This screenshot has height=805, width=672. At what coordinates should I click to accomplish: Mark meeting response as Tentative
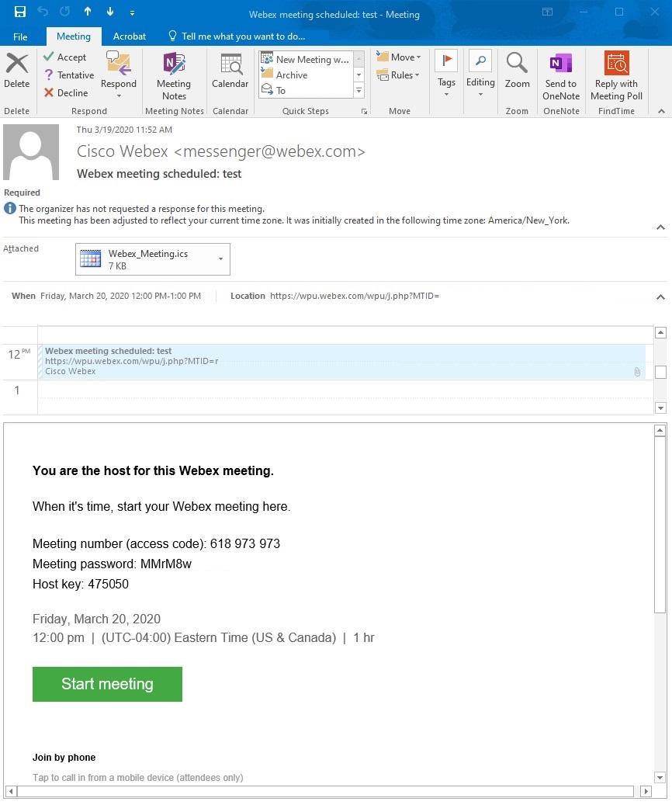click(68, 75)
